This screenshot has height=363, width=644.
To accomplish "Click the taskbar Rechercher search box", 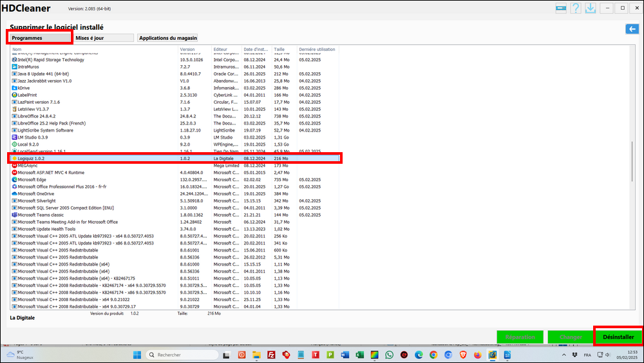I will coord(182,355).
